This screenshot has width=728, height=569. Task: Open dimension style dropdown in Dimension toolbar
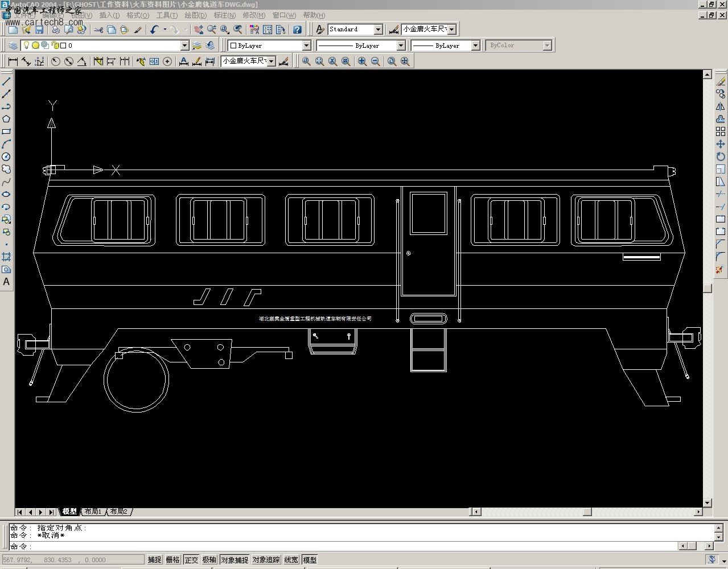272,61
